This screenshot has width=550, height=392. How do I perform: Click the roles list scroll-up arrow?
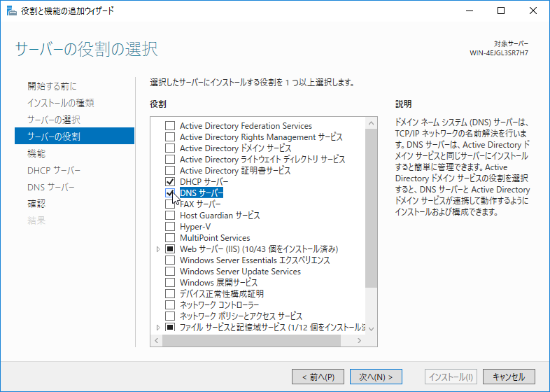tap(371, 123)
